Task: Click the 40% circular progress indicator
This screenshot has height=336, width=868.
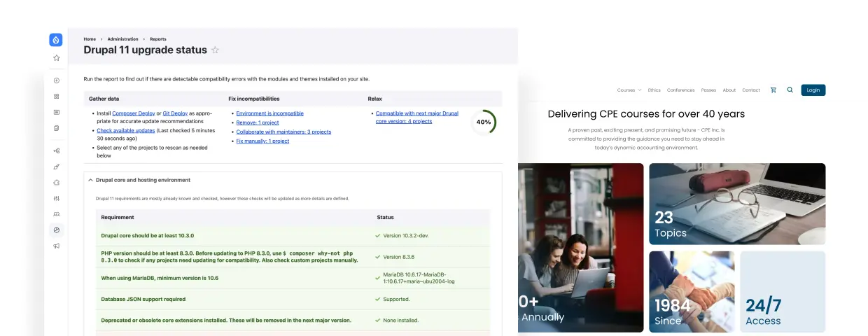Action: coord(483,122)
